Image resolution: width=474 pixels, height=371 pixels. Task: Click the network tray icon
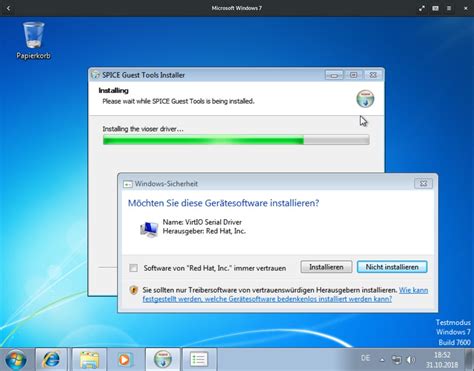pos(397,360)
